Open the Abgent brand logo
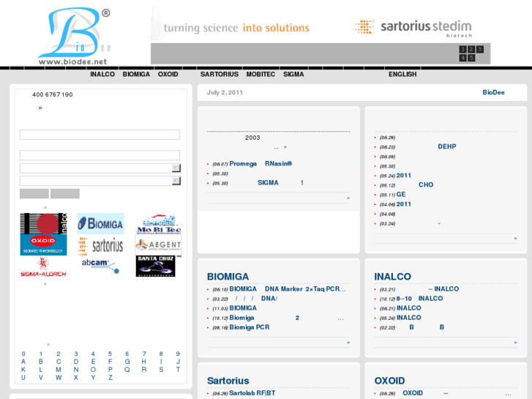The width and height of the screenshot is (532, 399). pyautogui.click(x=158, y=245)
